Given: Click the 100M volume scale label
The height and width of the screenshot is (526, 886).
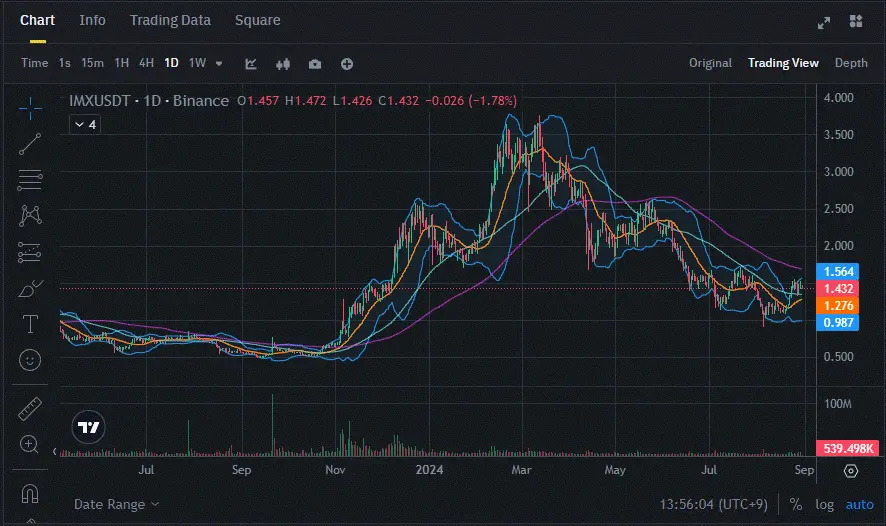Looking at the screenshot, I should (837, 404).
